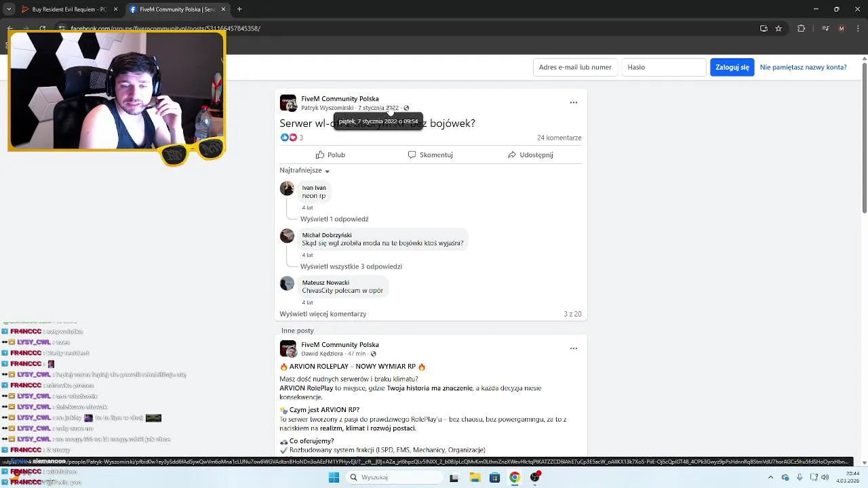This screenshot has width=868, height=488.
Task: Open Ivan Ivan profile name
Action: tap(314, 188)
